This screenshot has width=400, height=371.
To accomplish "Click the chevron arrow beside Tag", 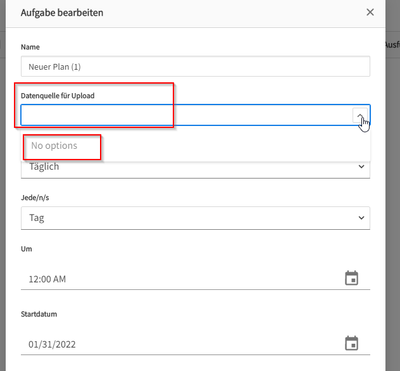I will (361, 218).
